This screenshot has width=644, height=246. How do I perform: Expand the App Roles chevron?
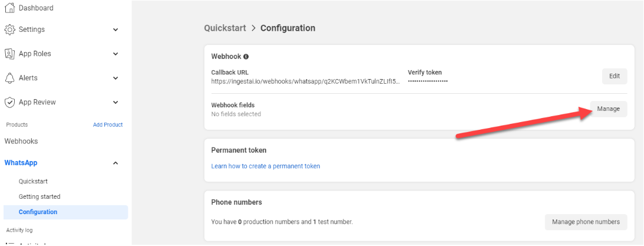pyautogui.click(x=116, y=54)
